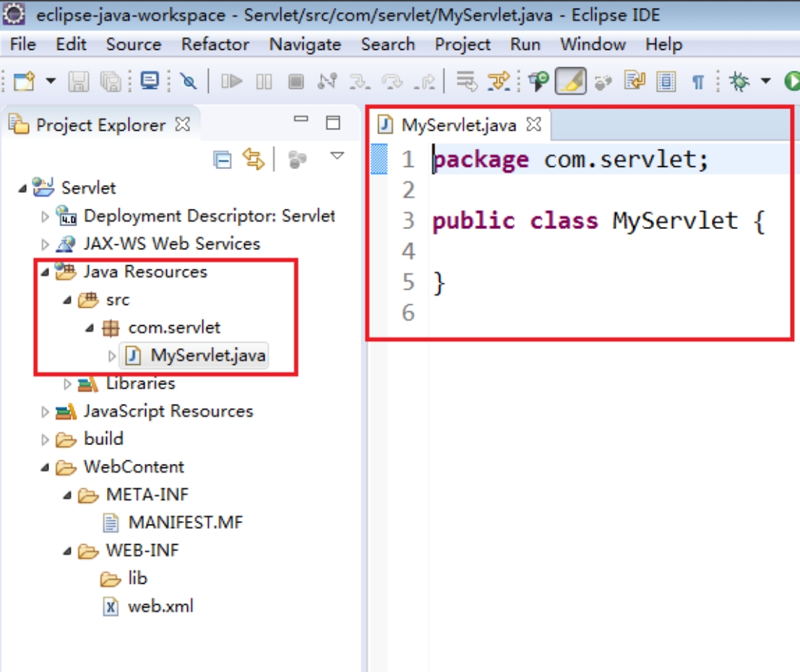Maximize the Project Explorer panel
The width and height of the screenshot is (800, 672).
tap(333, 122)
